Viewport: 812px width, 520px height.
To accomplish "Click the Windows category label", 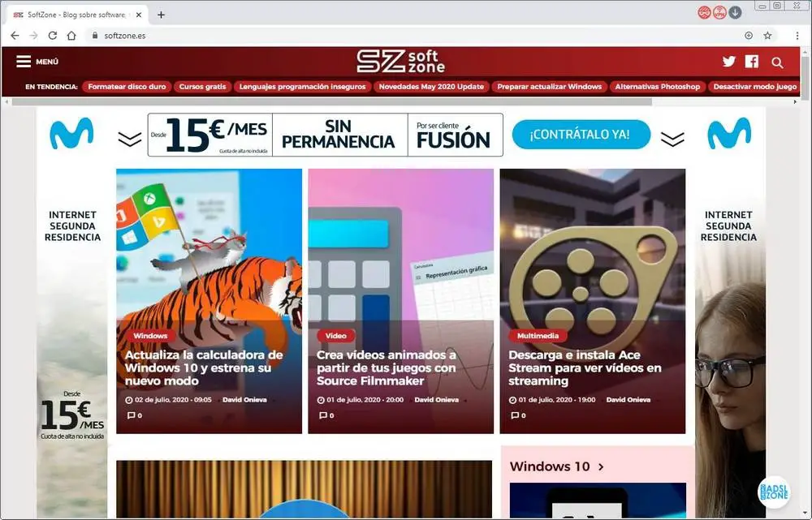I will [150, 336].
